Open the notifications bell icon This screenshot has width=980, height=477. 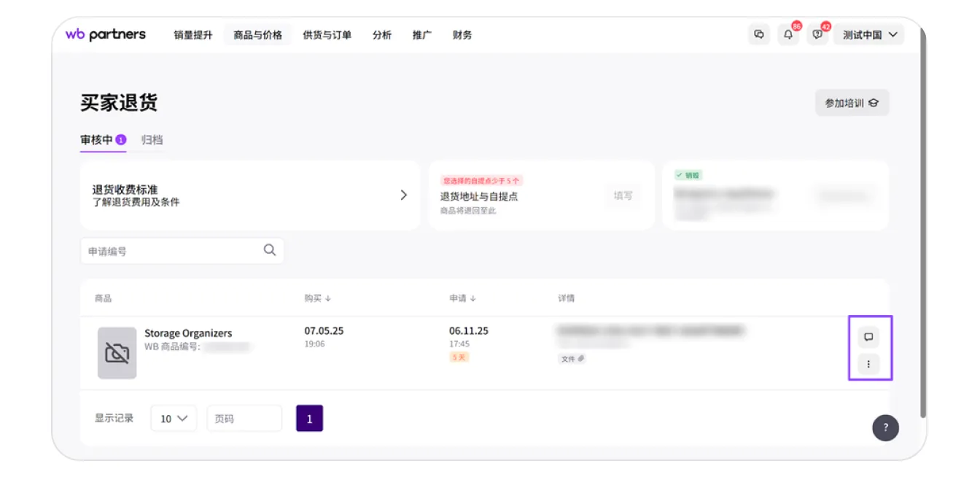point(788,34)
